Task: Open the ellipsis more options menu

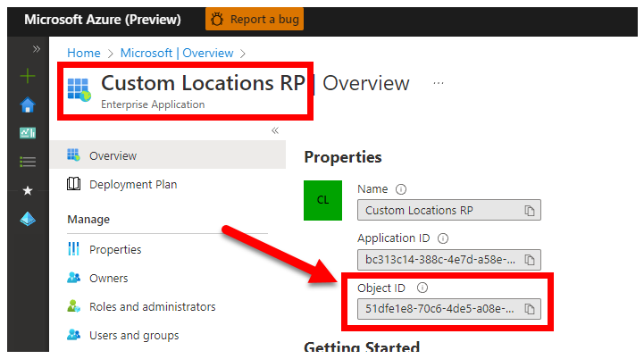Action: point(439,83)
